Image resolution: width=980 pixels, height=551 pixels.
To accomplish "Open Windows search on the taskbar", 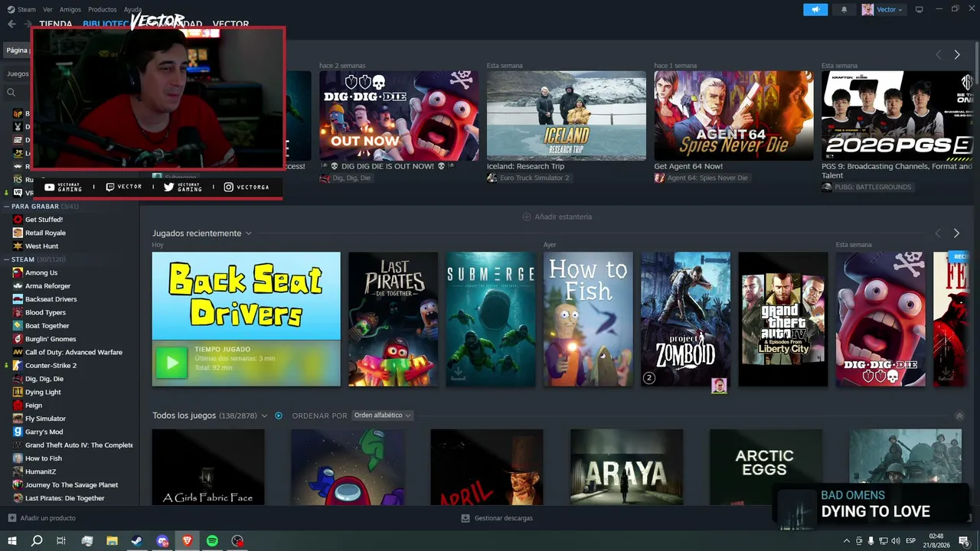I will (x=37, y=541).
